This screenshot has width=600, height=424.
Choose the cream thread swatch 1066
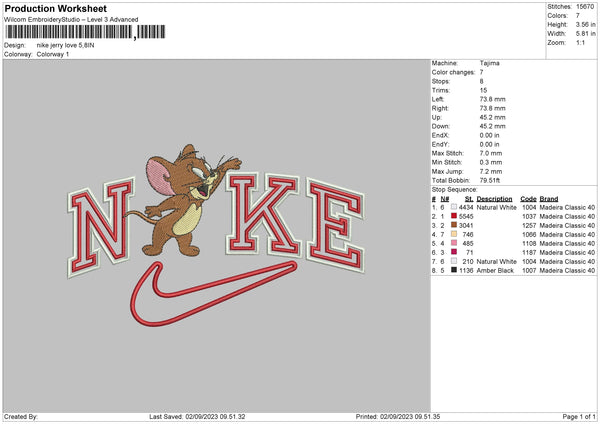454,234
